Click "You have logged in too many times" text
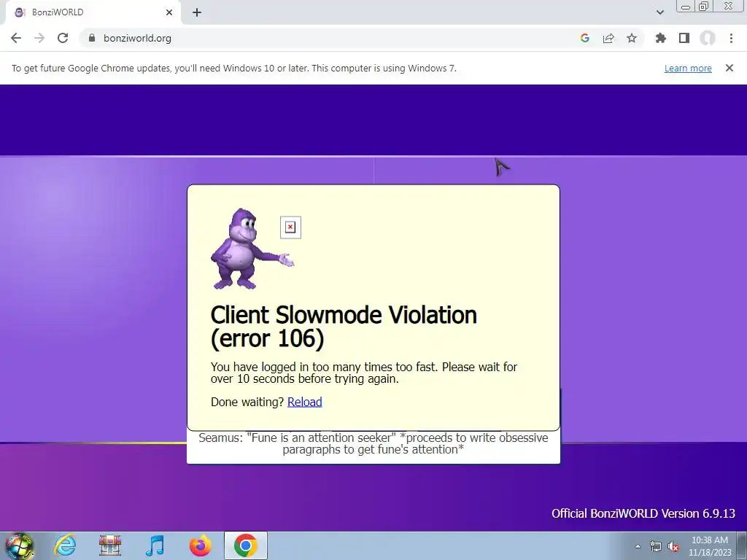Viewport: 747px width, 560px height. pyautogui.click(x=364, y=373)
